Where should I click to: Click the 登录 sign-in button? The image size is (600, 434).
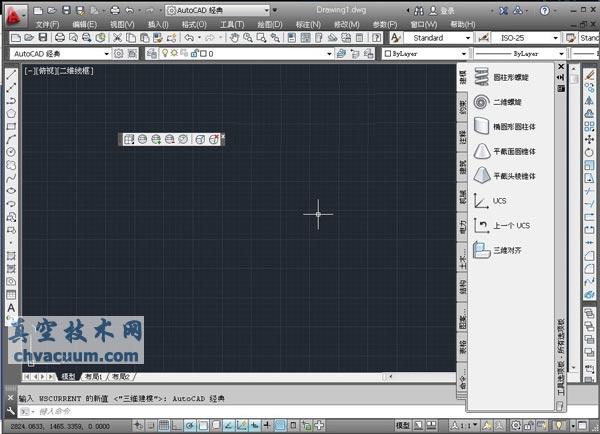pos(446,10)
